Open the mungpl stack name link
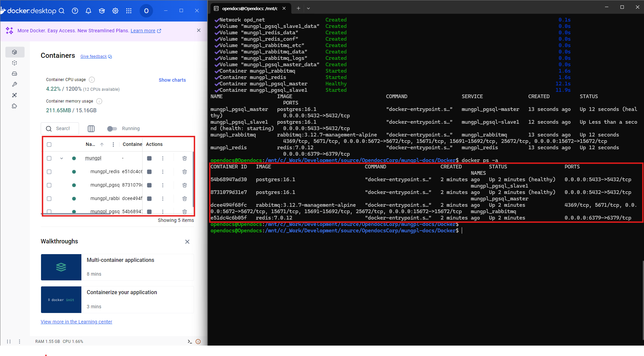This screenshot has width=644, height=356. pos(93,158)
